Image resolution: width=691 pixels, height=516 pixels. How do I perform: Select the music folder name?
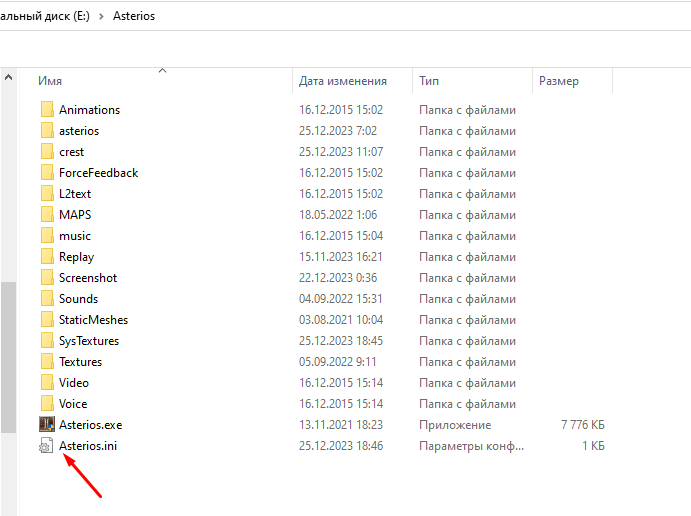click(75, 236)
